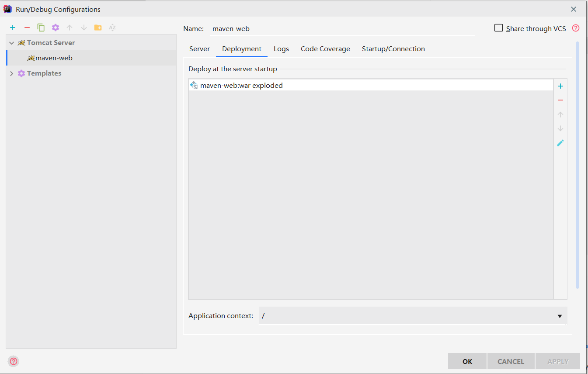The image size is (588, 374).
Task: Go to the Code Coverage tab
Action: 325,49
